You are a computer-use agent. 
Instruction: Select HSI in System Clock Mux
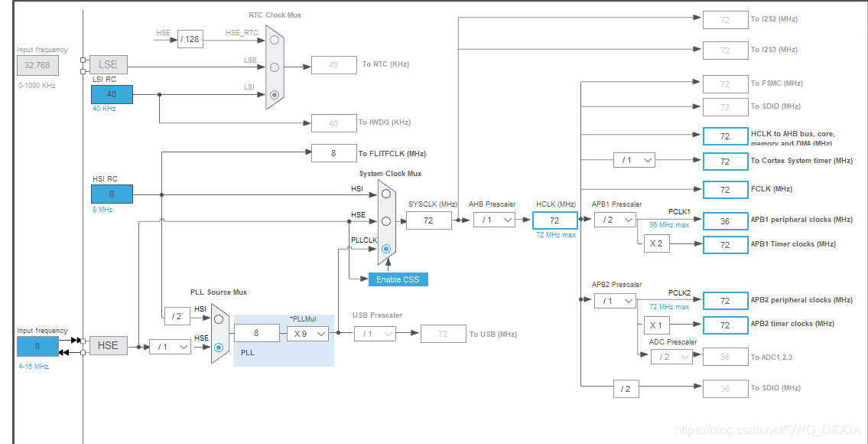(x=386, y=194)
